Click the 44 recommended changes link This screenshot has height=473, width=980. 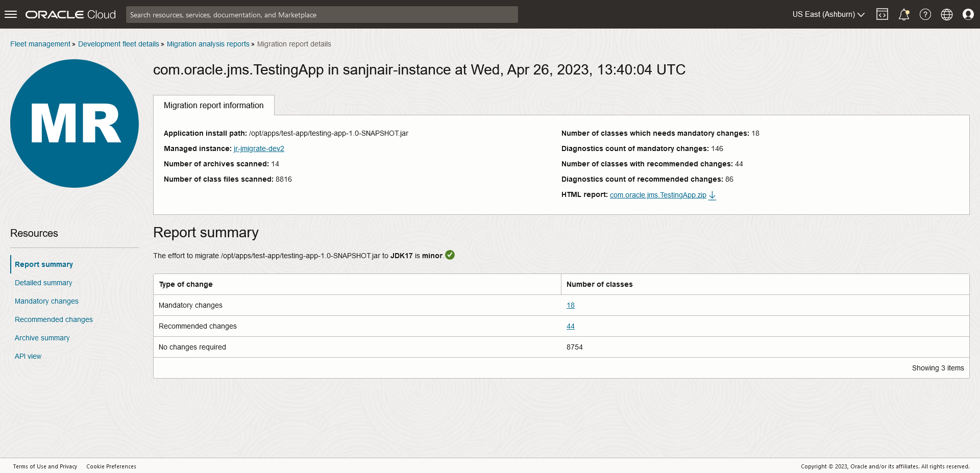pos(570,326)
